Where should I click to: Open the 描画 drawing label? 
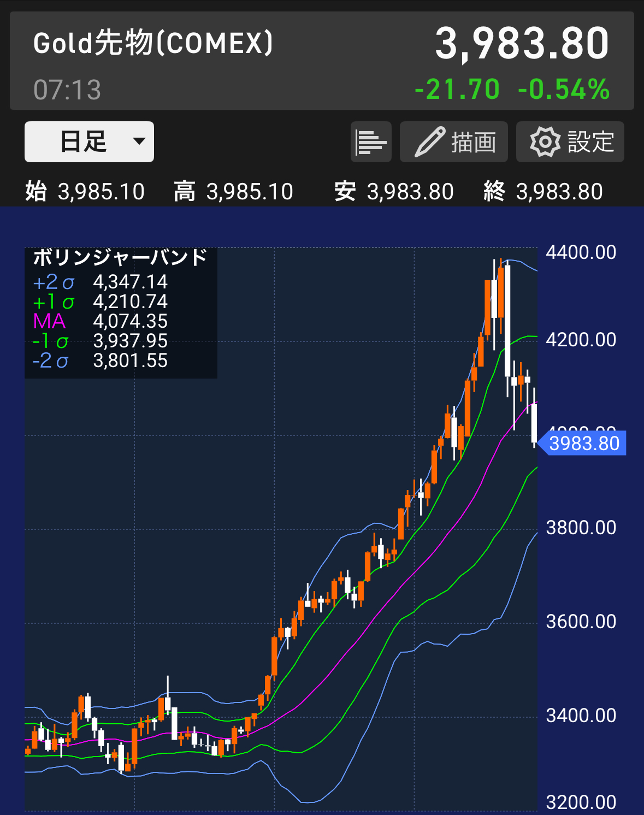(x=474, y=143)
